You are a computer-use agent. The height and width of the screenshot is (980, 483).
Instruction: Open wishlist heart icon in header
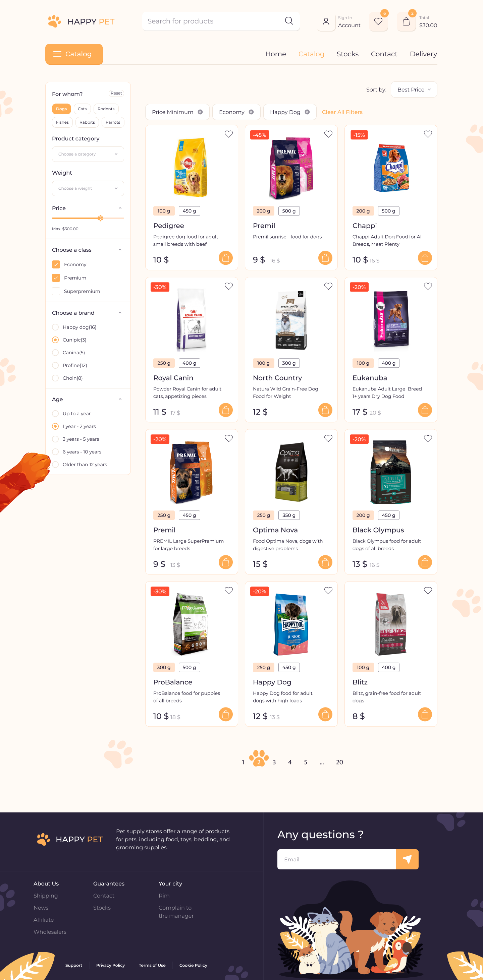[x=378, y=22]
